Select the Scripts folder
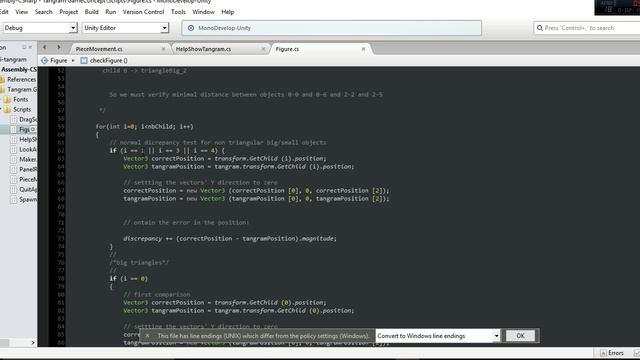 (22, 109)
